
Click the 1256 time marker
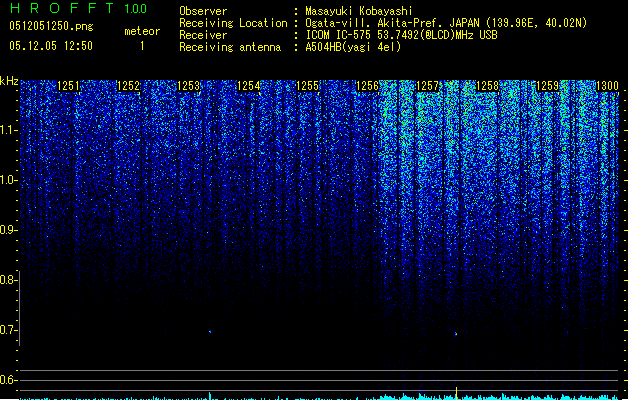point(367,86)
